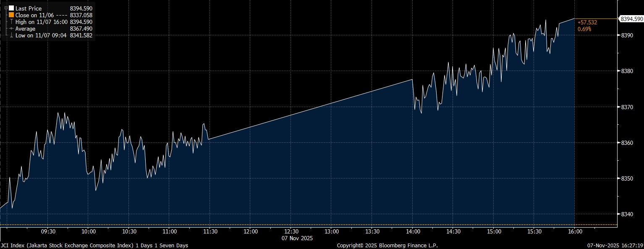Click the +57.532 change label
The width and height of the screenshot is (644, 249).
click(587, 22)
